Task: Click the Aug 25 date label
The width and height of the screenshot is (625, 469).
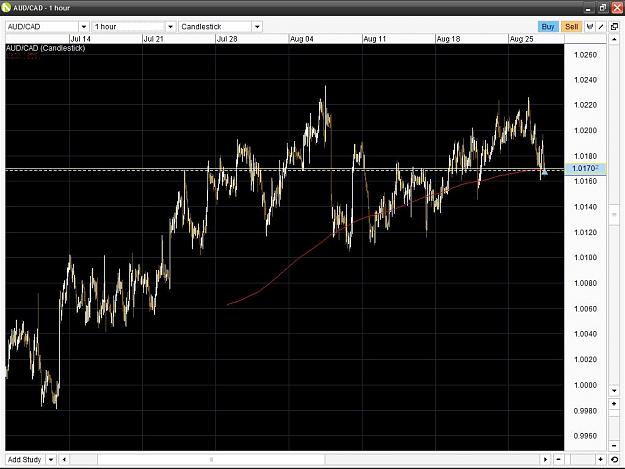Action: pyautogui.click(x=521, y=39)
